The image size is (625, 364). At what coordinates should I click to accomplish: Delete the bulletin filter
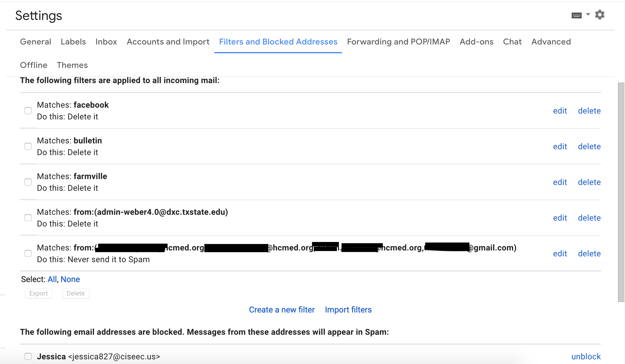click(589, 147)
